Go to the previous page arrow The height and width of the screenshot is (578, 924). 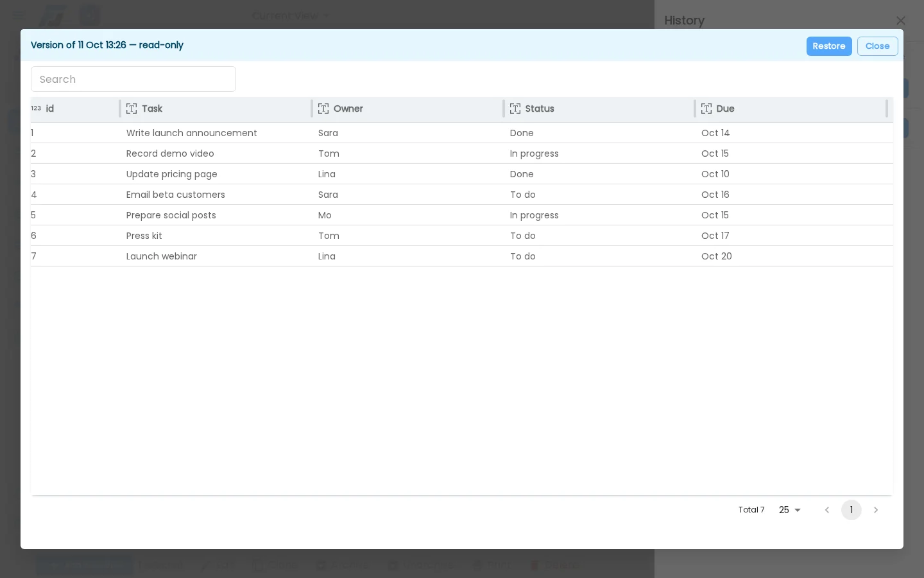827,510
